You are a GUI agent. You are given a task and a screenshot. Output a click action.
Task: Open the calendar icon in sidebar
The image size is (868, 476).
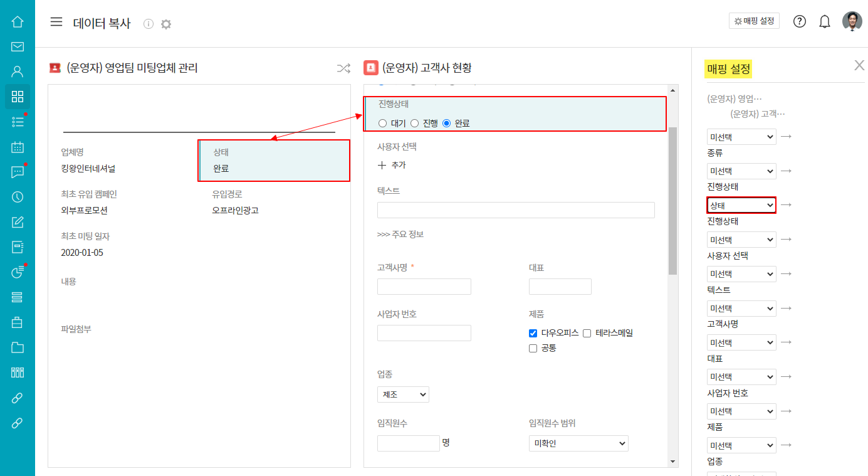(x=18, y=147)
